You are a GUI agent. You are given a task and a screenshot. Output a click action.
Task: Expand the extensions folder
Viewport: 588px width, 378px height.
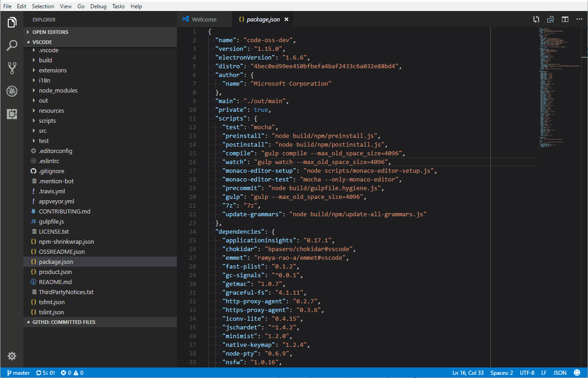(100, 70)
